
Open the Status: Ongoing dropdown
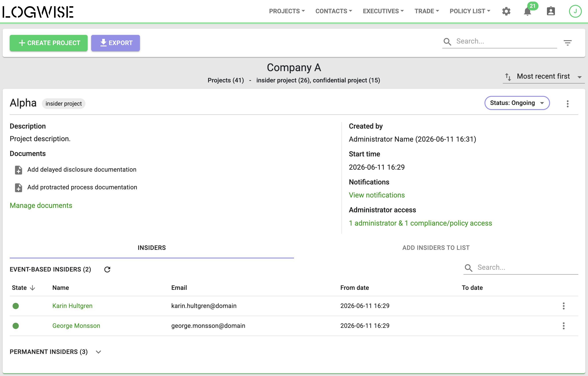[x=517, y=103]
